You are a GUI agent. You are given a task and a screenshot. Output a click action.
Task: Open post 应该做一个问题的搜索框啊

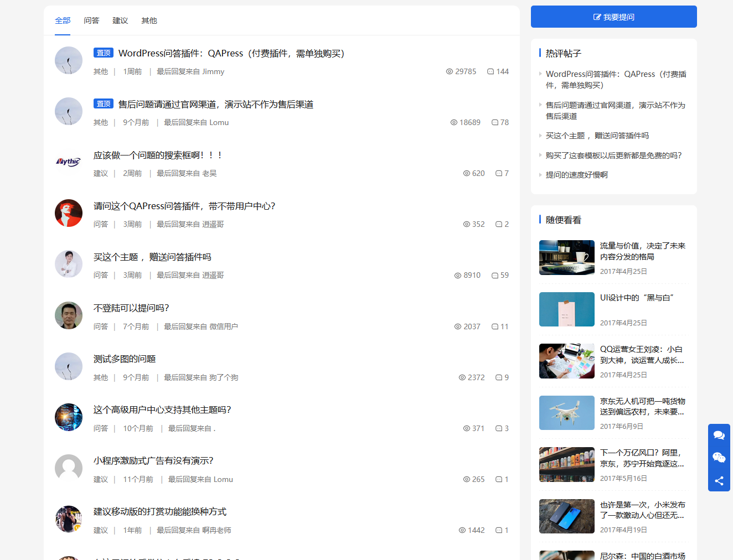coord(158,155)
